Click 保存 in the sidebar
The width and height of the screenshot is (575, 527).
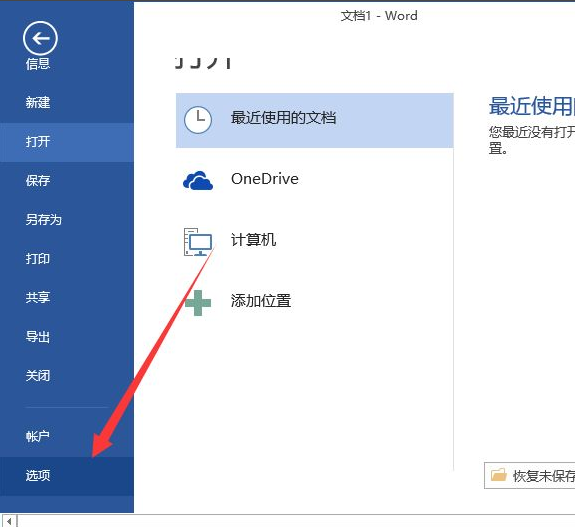pyautogui.click(x=38, y=180)
